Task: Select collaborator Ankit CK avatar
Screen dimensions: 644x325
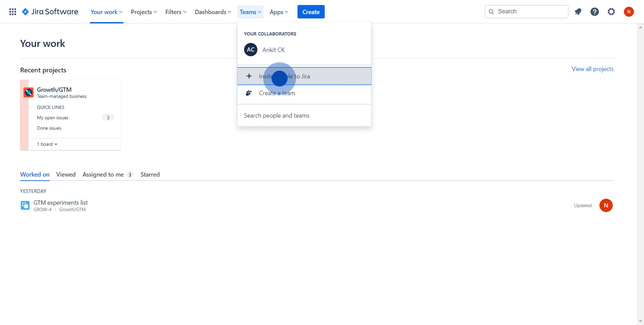Action: point(251,50)
